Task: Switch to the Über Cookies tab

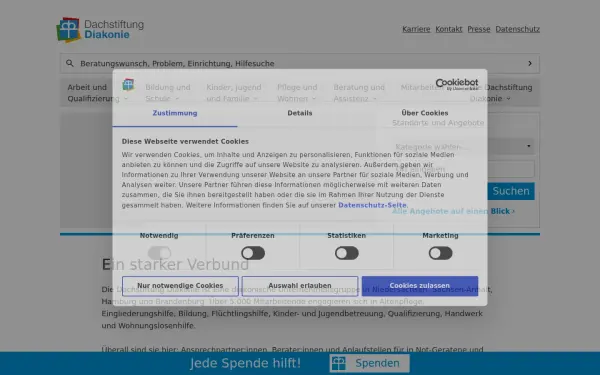Action: point(425,113)
